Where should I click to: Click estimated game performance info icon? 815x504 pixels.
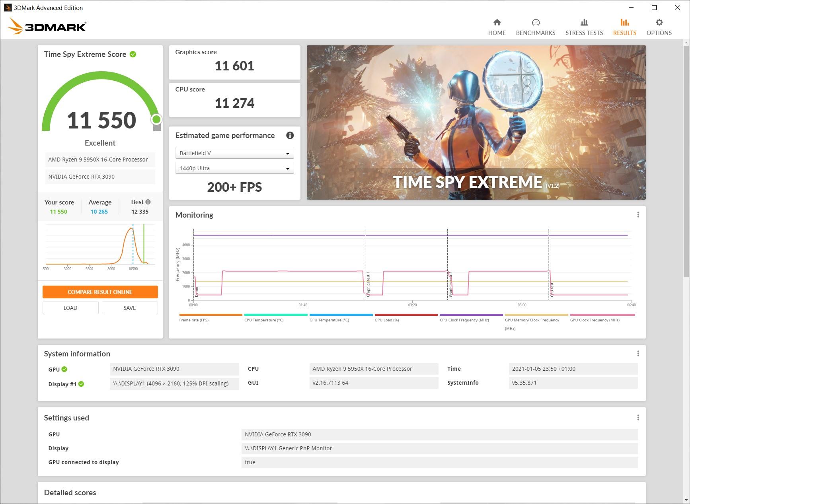point(290,136)
